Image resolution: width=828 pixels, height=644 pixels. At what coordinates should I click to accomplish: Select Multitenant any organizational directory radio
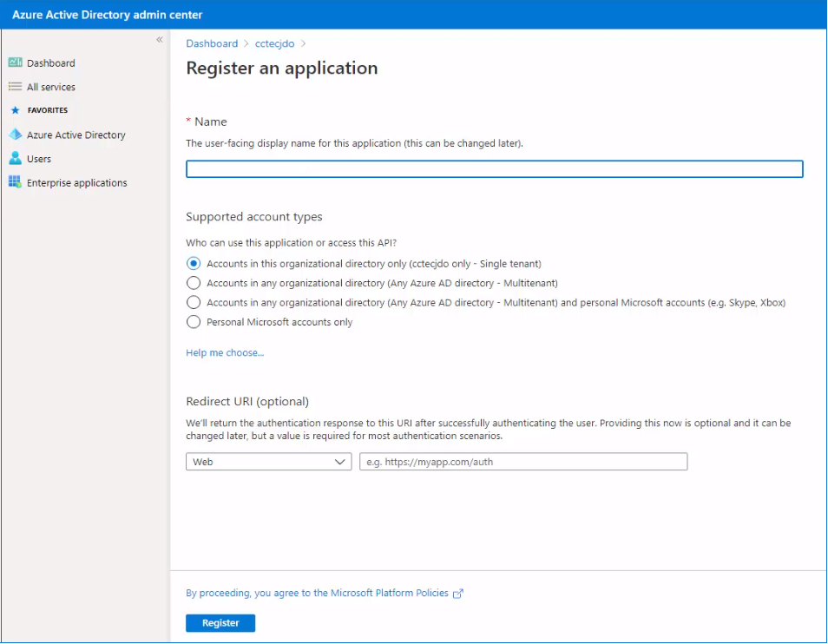coord(194,283)
